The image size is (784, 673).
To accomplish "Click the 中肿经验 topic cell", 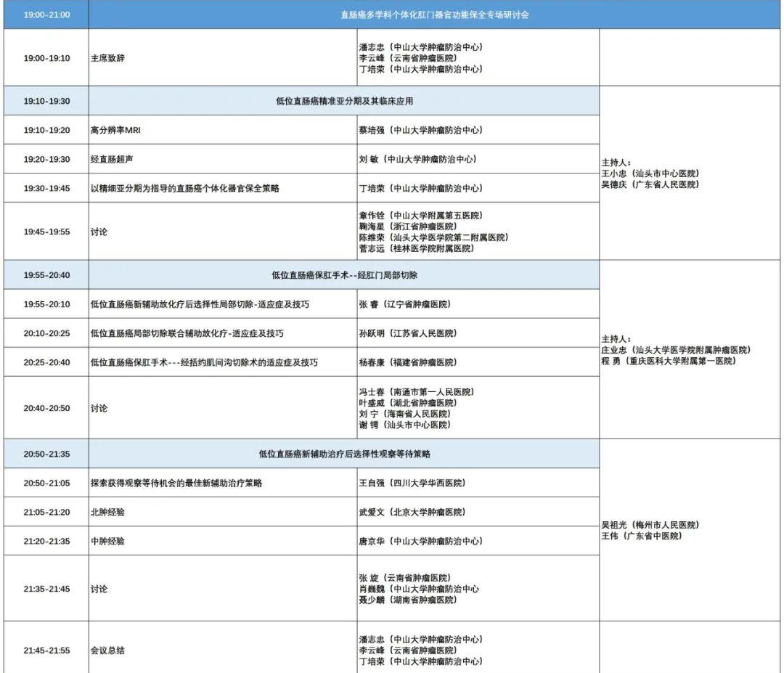I will [x=223, y=541].
